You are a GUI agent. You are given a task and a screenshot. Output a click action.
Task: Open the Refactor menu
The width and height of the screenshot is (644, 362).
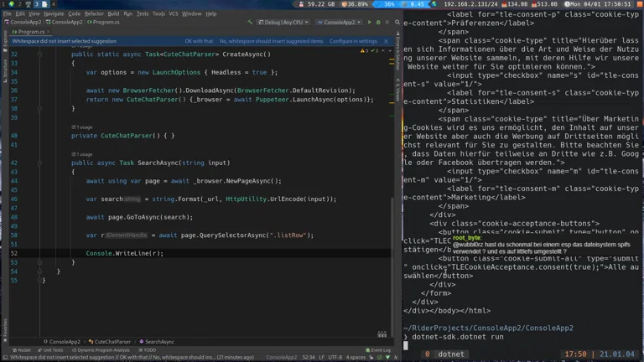tap(94, 13)
